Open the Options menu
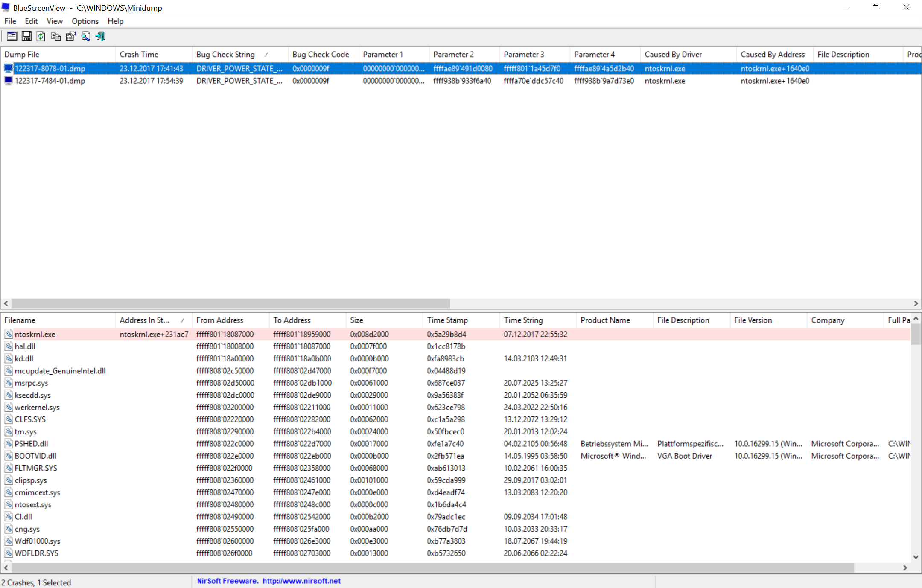The image size is (922, 588). coord(85,21)
